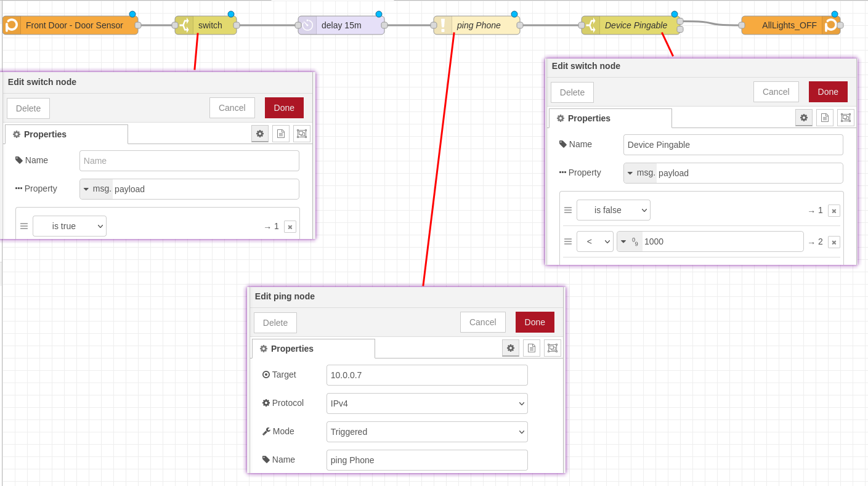Screen dimensions: 868x486
Task: Open appearance icon in Device Pingable editor
Action: (x=845, y=118)
